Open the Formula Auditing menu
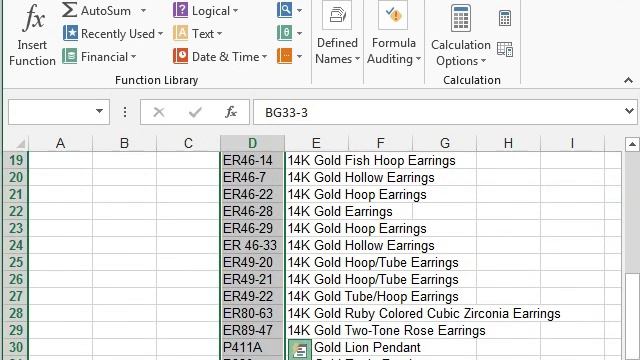 tap(393, 34)
